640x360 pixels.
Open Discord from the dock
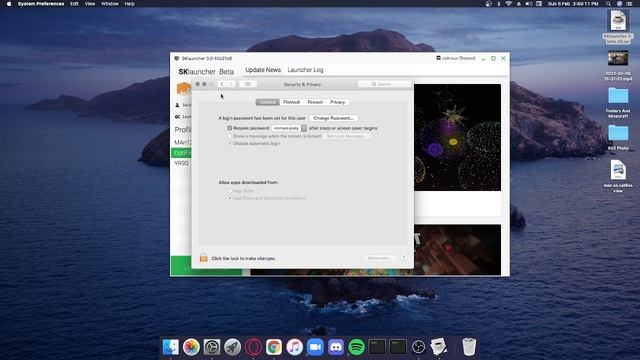pos(336,347)
